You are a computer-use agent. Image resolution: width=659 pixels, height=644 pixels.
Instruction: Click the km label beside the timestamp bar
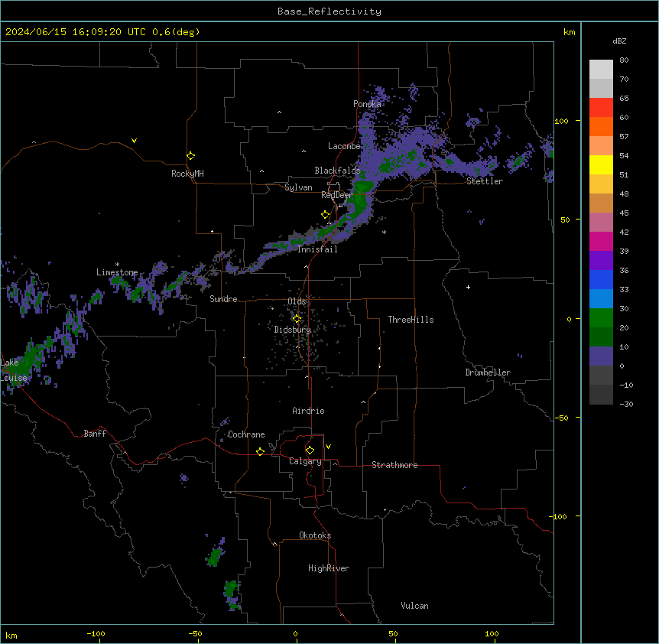[x=569, y=32]
